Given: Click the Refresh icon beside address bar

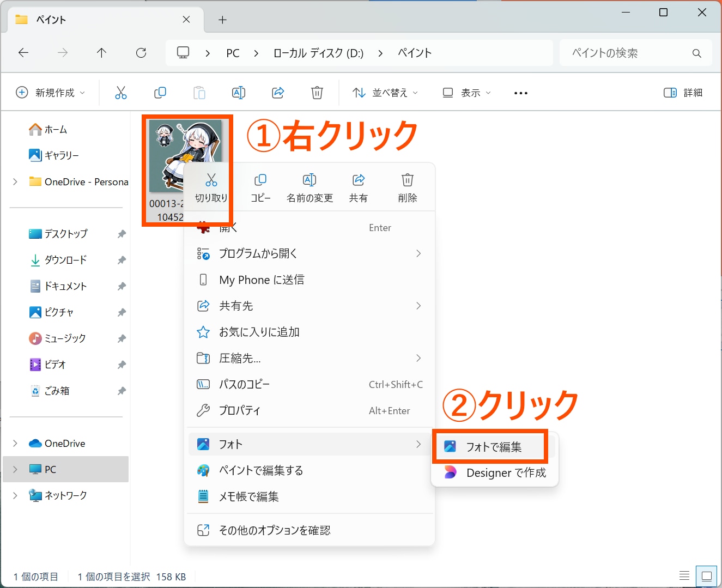Looking at the screenshot, I should [141, 53].
